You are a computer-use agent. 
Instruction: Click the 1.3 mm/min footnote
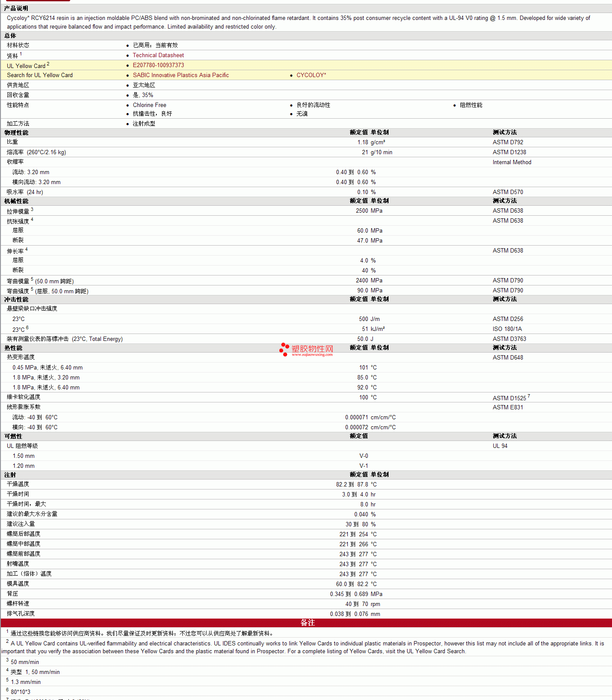[x=26, y=682]
